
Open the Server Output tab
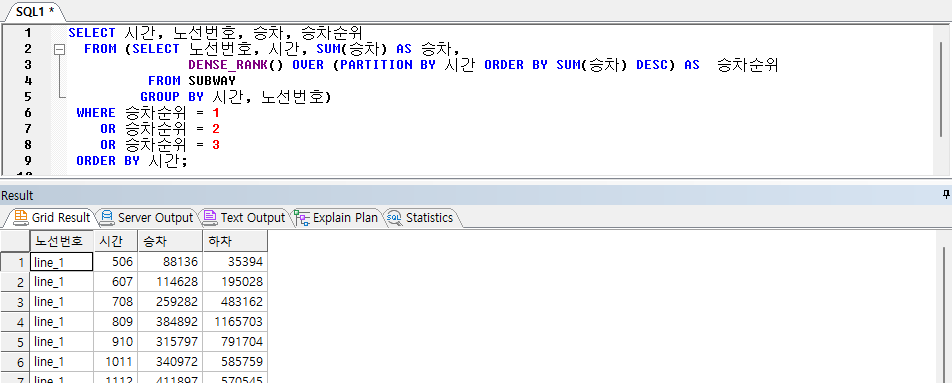pyautogui.click(x=146, y=217)
